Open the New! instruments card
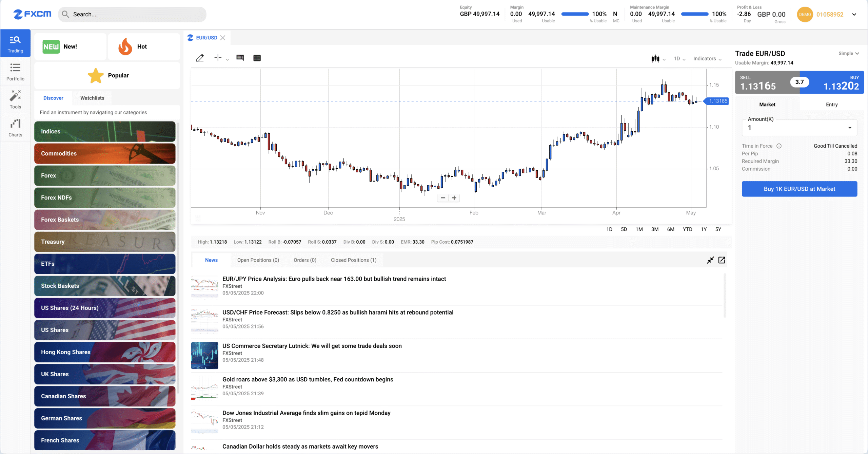The image size is (868, 454). (70, 46)
